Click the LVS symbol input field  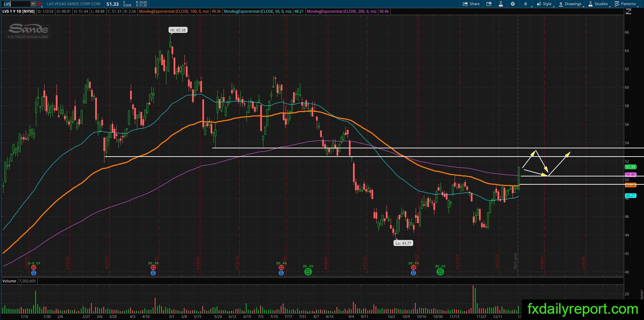coord(16,4)
